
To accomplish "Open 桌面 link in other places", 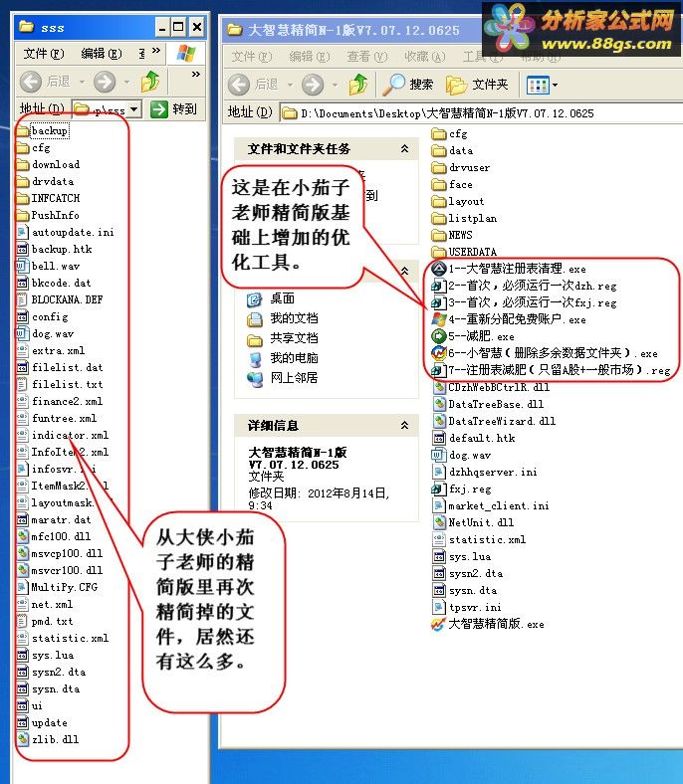I will tap(270, 299).
